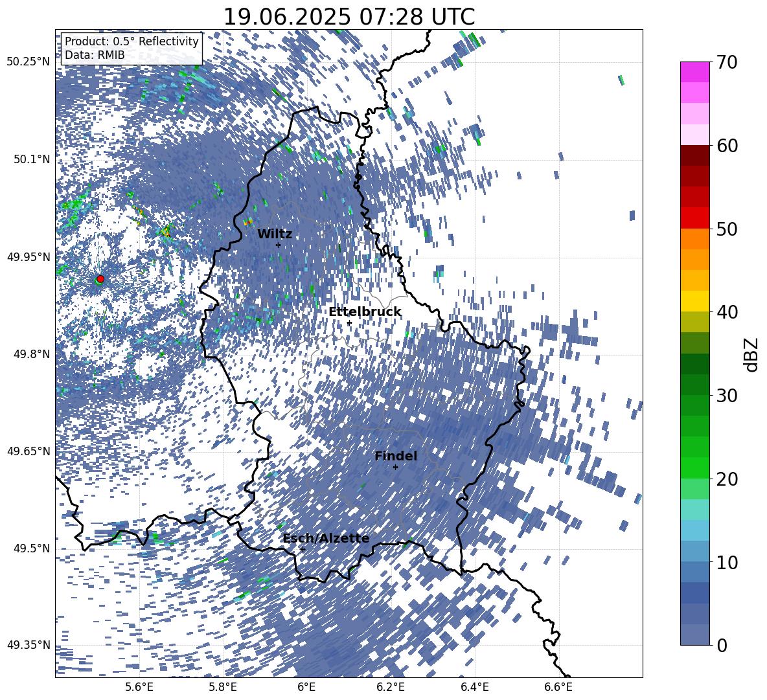767x700 pixels.
Task: Click the colorbar tick value 30
Action: pos(727,395)
